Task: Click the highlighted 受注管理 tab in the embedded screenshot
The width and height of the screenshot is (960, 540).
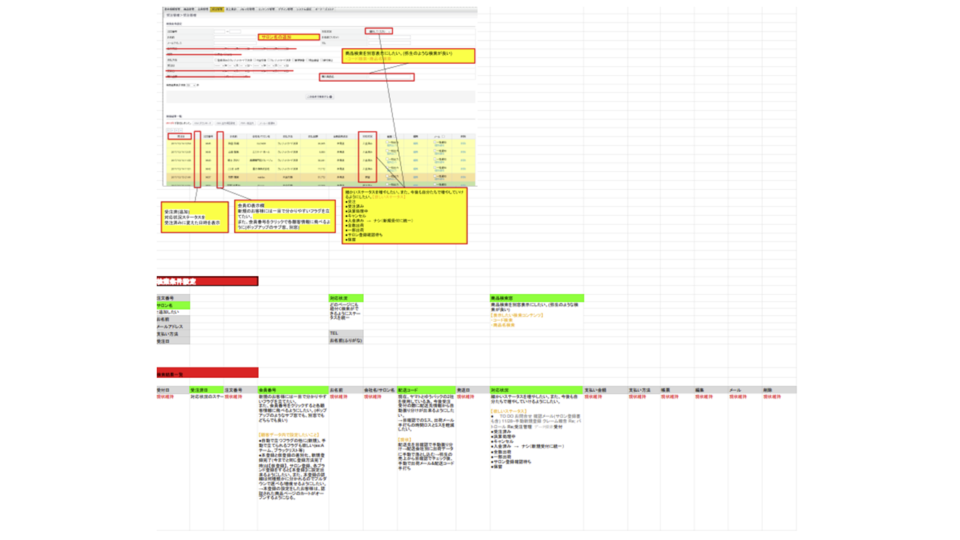Action: click(217, 9)
